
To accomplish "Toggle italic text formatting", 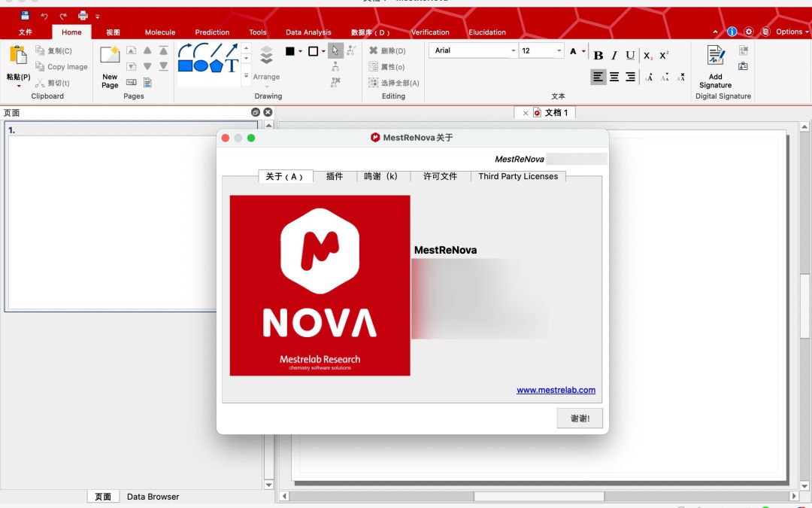I will pyautogui.click(x=614, y=55).
